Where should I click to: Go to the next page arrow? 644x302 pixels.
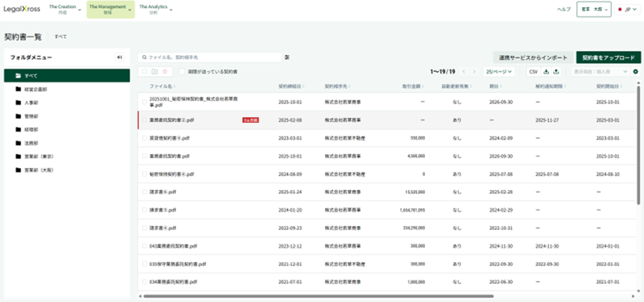click(x=474, y=72)
